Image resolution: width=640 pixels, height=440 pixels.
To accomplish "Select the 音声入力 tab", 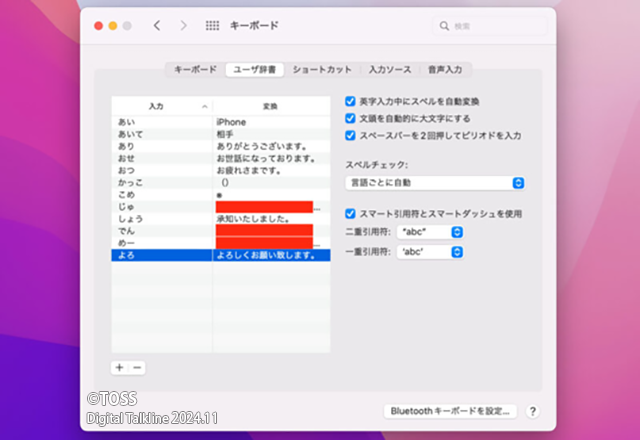I will click(445, 70).
